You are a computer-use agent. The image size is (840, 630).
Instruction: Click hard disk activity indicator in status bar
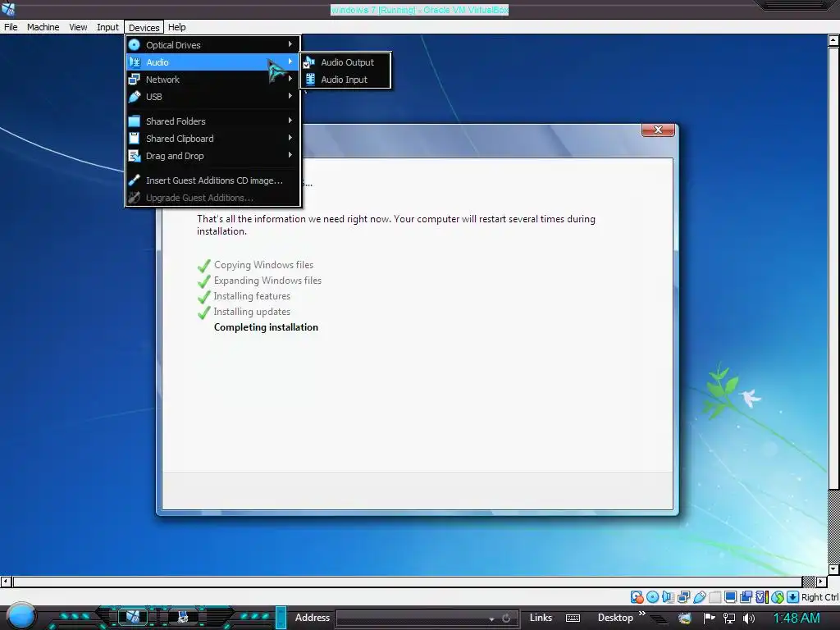pyautogui.click(x=637, y=597)
